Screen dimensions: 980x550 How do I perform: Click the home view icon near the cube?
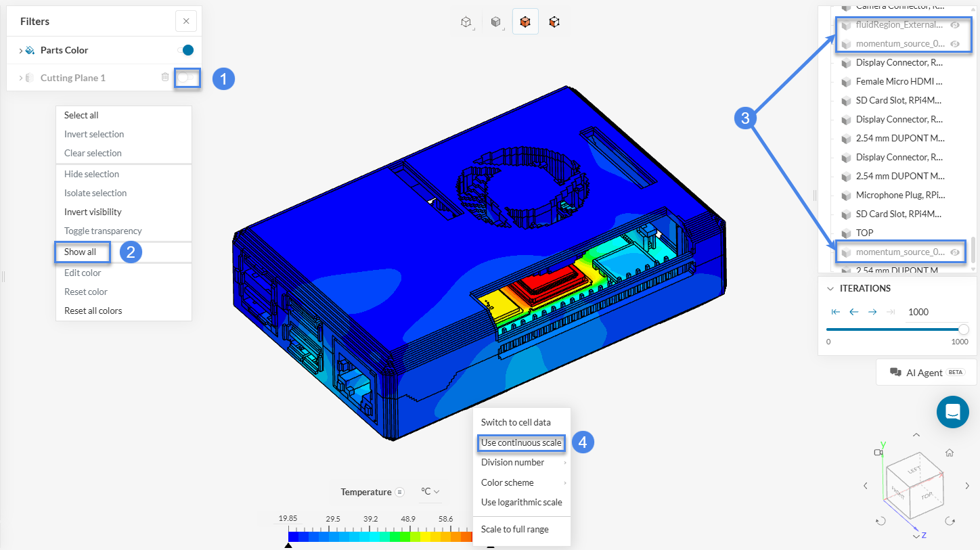point(950,453)
